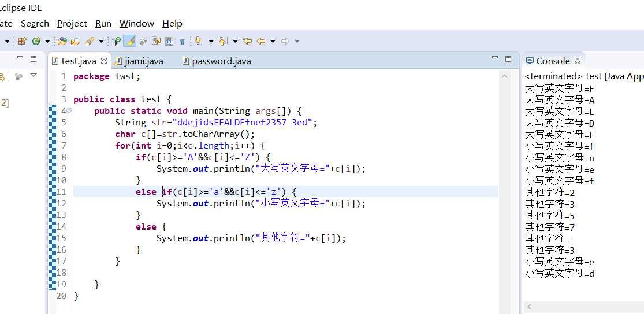This screenshot has width=644, height=314.
Task: Click the Next Annotation down-arrow icon
Action: tap(199, 40)
